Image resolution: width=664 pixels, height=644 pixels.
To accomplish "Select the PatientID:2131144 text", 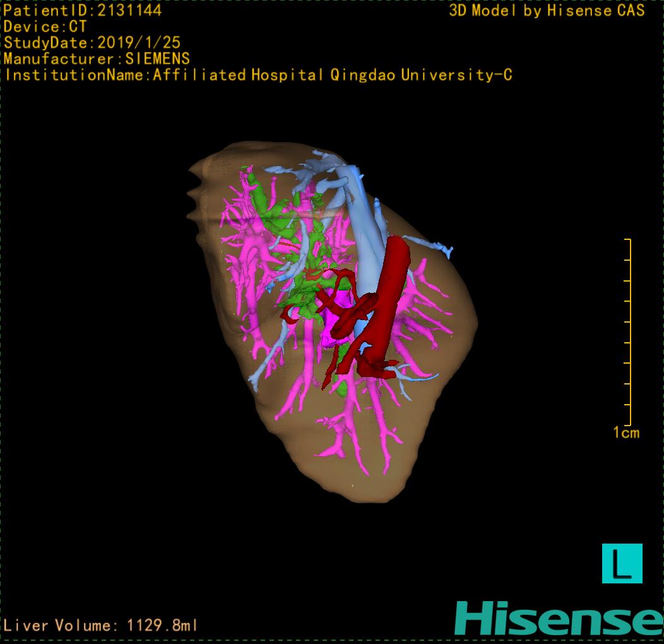I will click(x=83, y=11).
